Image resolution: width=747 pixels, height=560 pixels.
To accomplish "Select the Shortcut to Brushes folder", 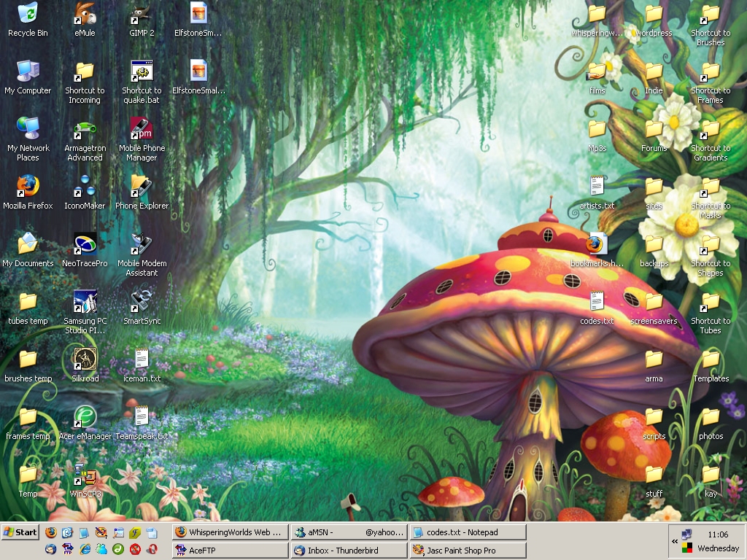I will 711,24.
